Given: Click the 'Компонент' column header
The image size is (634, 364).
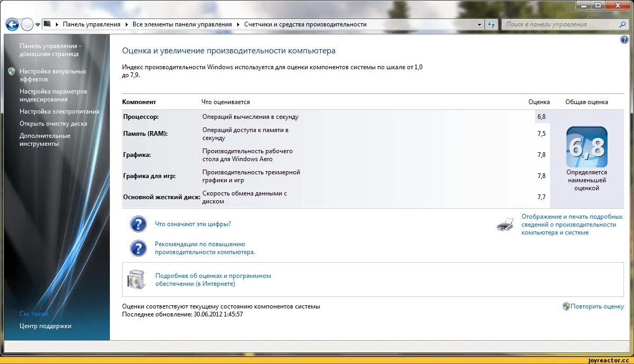Looking at the screenshot, I should [139, 102].
